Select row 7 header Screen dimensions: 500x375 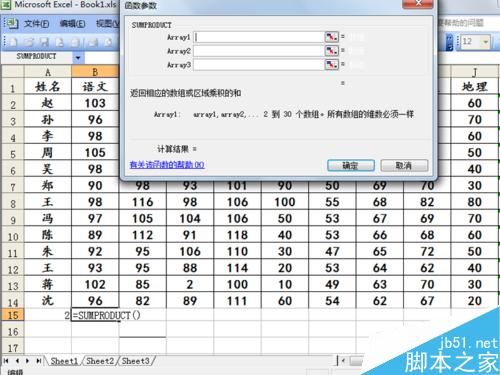point(13,186)
